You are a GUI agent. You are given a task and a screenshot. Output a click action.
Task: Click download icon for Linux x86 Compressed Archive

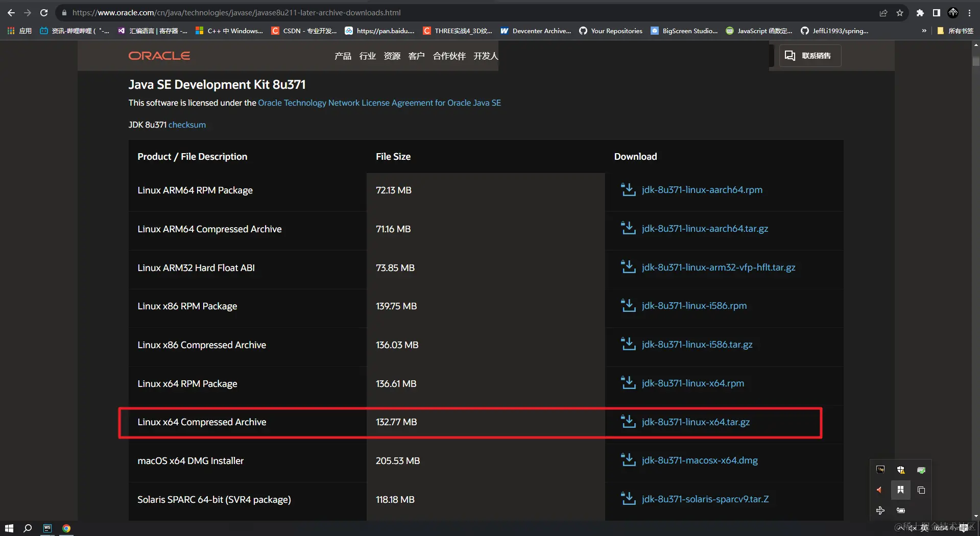click(x=628, y=344)
